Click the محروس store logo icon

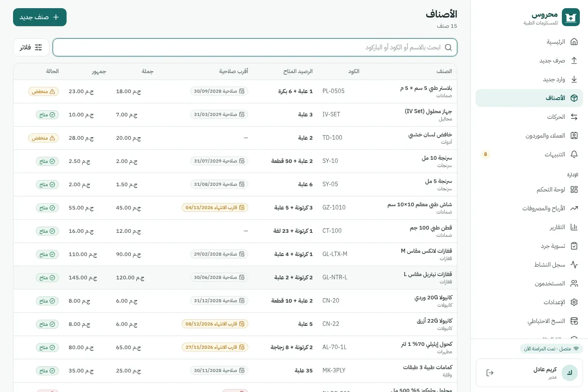point(570,17)
